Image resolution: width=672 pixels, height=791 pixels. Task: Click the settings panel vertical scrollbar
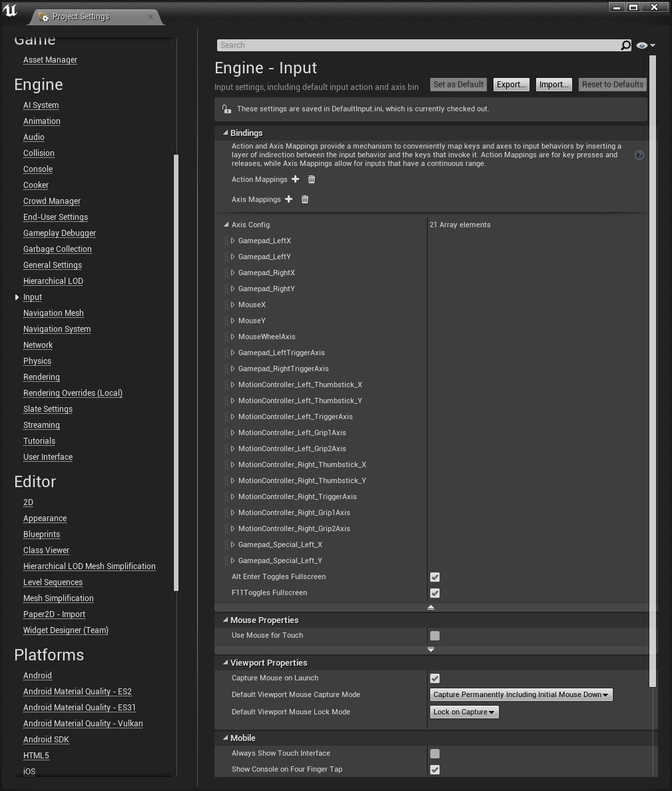pos(652,371)
